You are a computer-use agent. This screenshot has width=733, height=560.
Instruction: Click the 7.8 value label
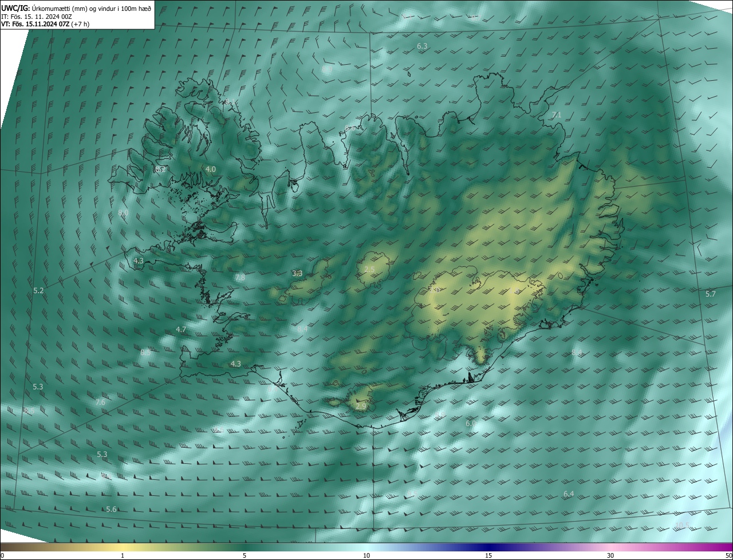tap(240, 277)
